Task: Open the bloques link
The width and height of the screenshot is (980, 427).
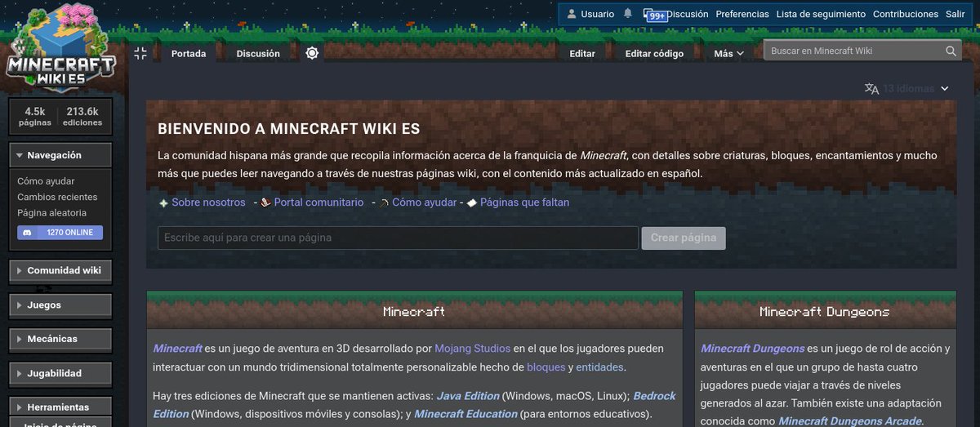Action: pyautogui.click(x=546, y=367)
